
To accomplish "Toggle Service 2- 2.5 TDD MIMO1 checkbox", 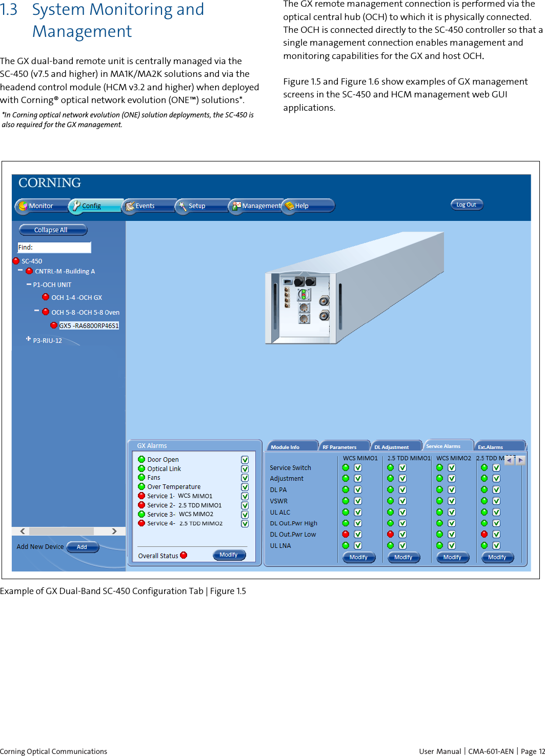I will [x=245, y=505].
